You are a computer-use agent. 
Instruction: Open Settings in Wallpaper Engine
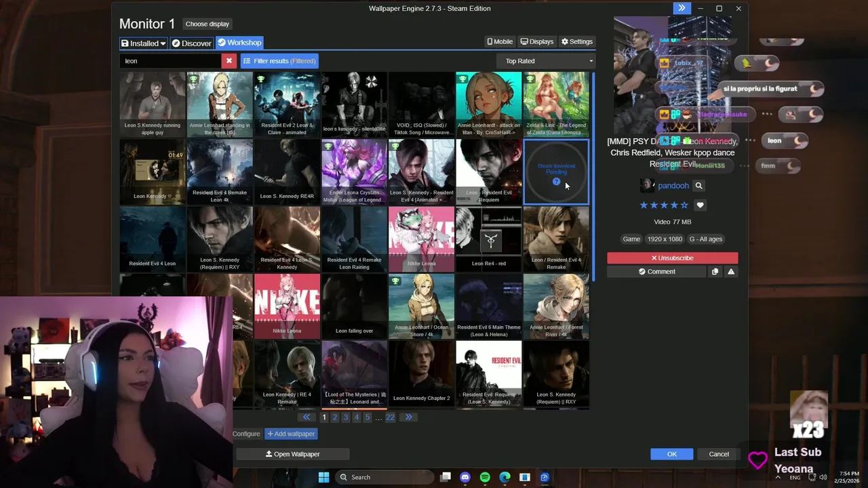point(577,41)
